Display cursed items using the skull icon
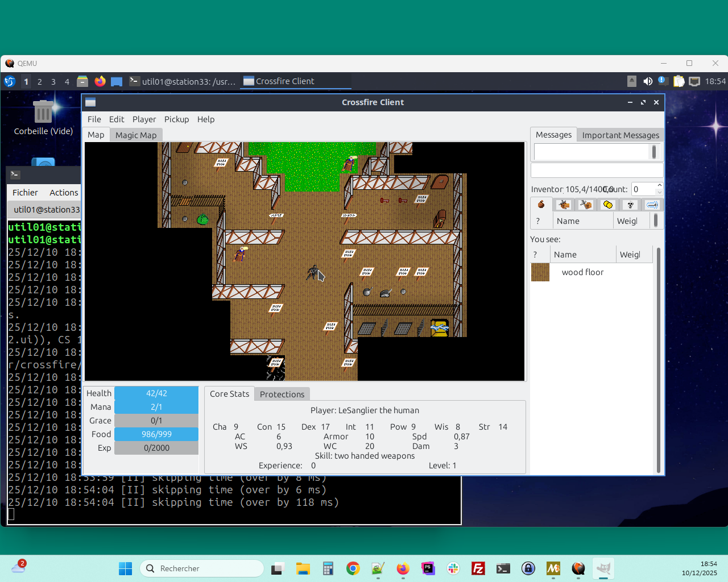Image resolution: width=728 pixels, height=582 pixels. (x=630, y=204)
